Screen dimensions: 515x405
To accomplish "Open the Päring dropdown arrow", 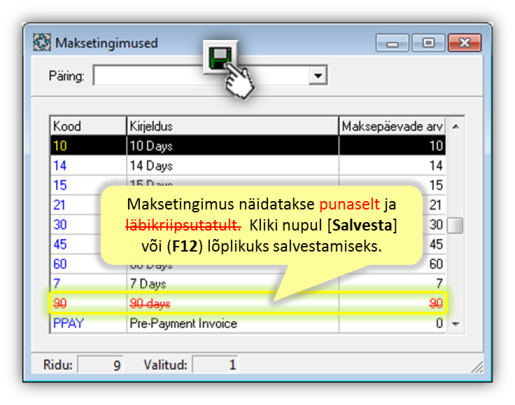I will point(318,76).
